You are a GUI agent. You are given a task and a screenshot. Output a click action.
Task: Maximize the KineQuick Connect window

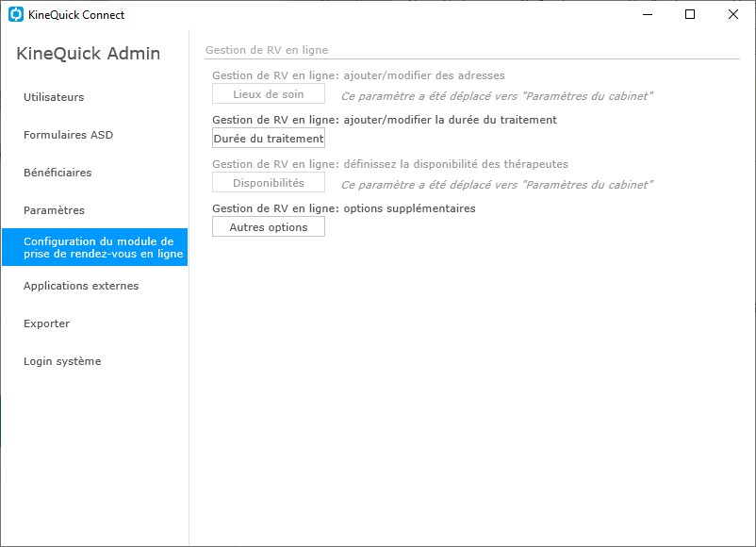690,14
